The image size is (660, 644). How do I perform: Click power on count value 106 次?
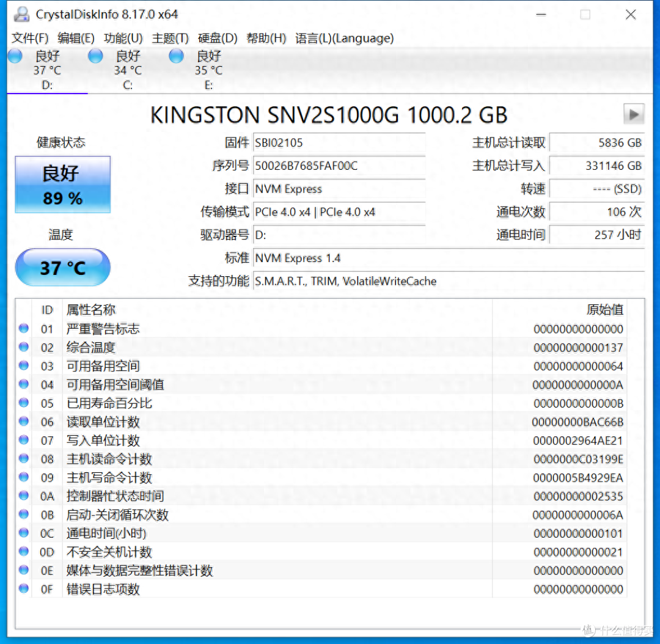(x=597, y=212)
